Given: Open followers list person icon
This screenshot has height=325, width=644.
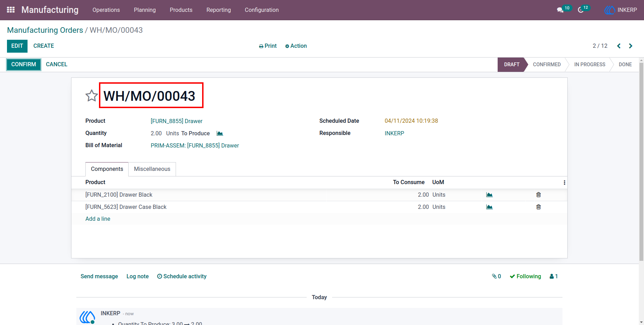Looking at the screenshot, I should pos(554,276).
